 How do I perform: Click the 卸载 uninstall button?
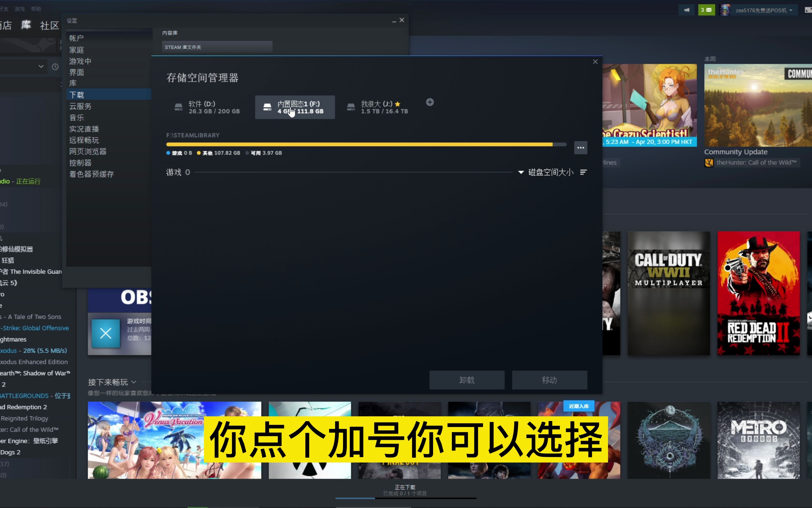(467, 380)
